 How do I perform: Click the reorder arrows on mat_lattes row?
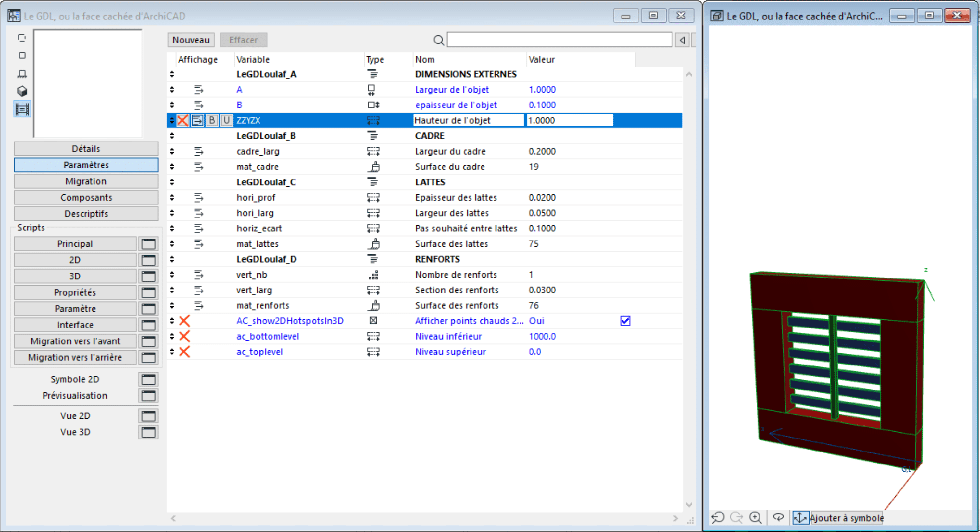pos(172,244)
